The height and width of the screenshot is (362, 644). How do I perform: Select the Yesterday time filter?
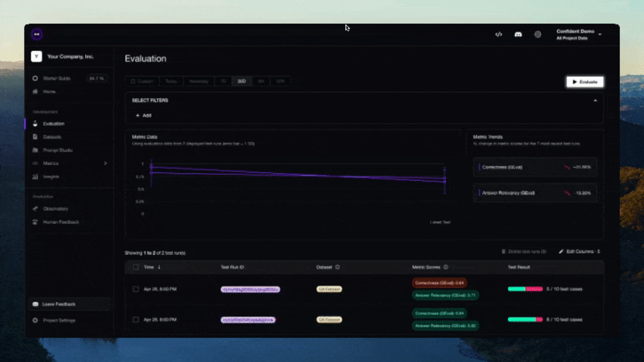coord(199,81)
